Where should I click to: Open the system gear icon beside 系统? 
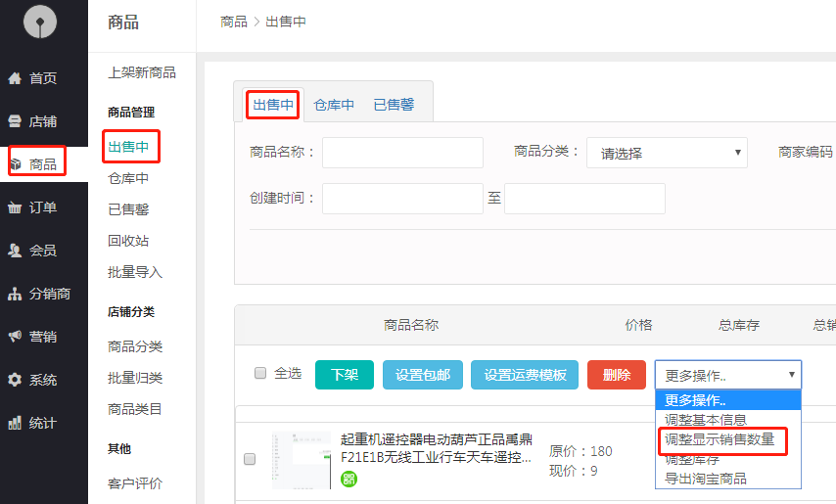coord(15,380)
